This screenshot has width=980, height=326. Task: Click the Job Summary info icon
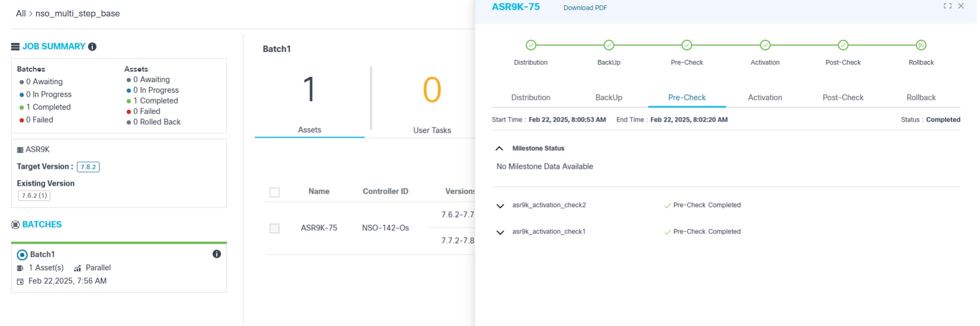[92, 47]
